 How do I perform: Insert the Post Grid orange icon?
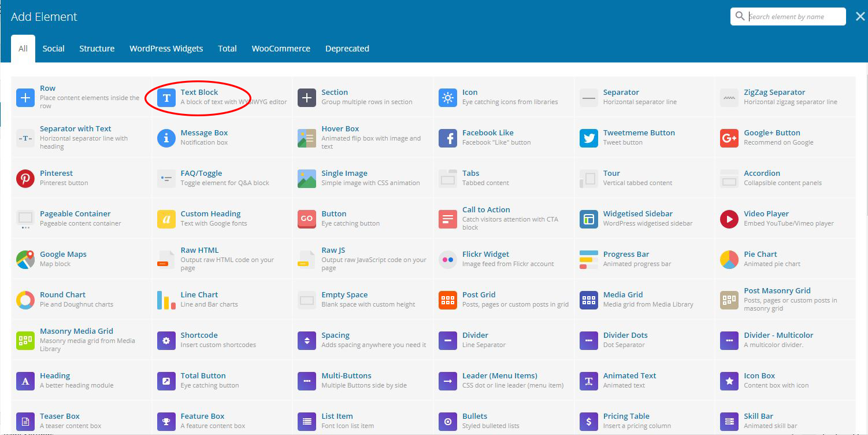point(448,300)
